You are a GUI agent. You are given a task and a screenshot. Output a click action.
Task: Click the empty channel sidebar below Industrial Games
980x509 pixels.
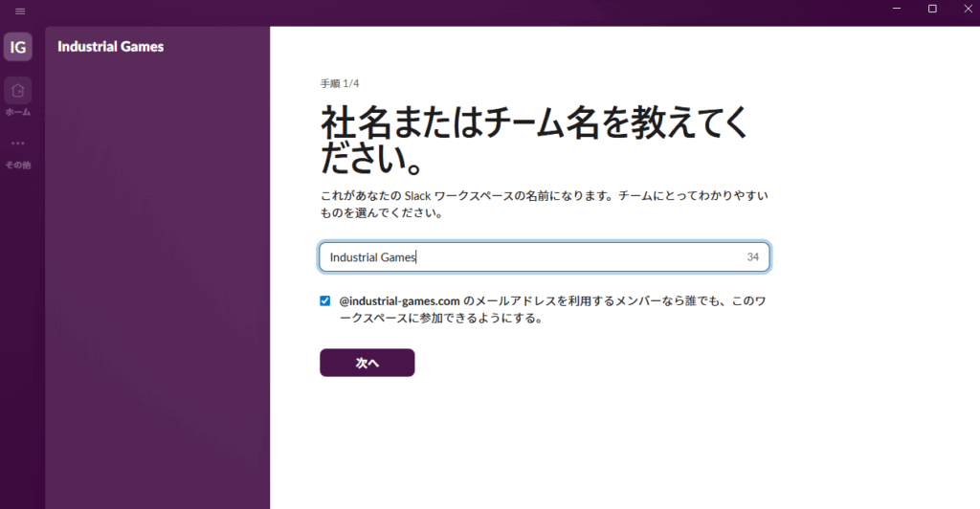(x=157, y=287)
